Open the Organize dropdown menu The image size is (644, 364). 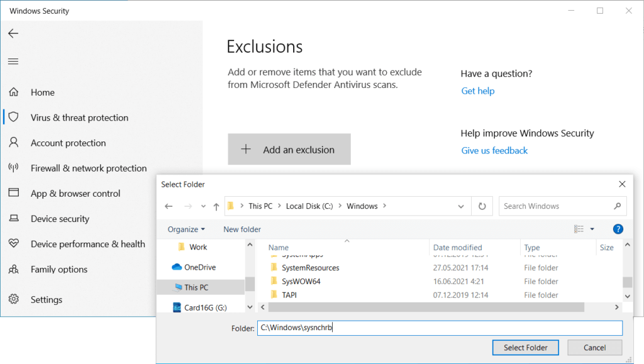tap(186, 229)
